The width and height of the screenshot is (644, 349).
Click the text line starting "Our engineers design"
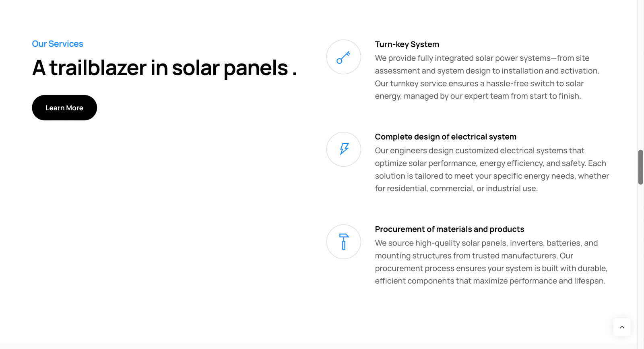[479, 151]
